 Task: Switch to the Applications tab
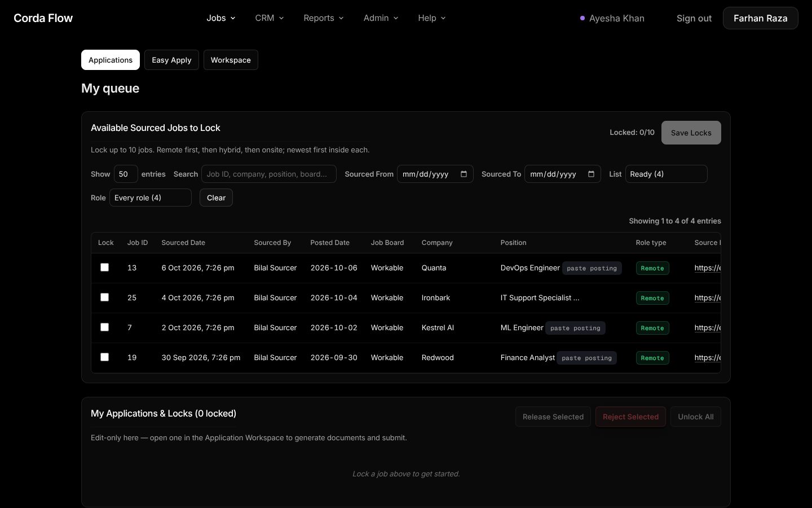coord(111,60)
